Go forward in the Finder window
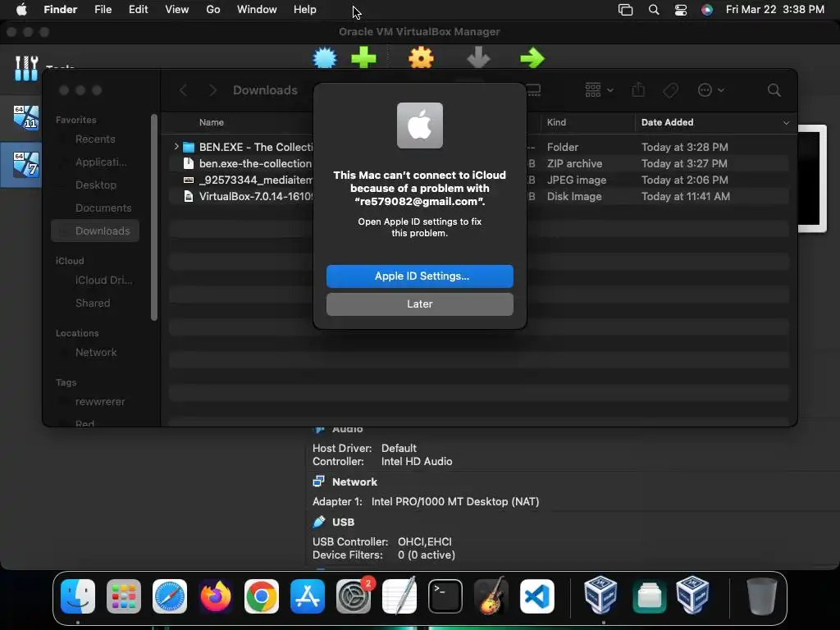 [x=212, y=90]
